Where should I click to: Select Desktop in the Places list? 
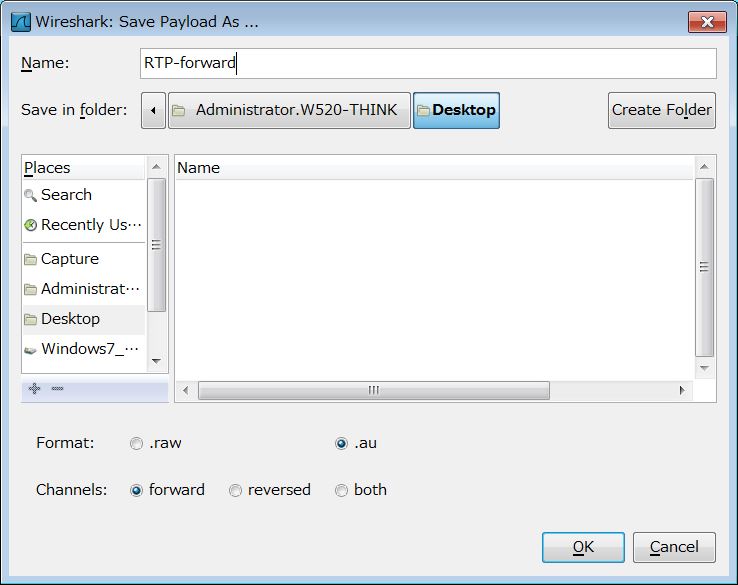pos(84,319)
